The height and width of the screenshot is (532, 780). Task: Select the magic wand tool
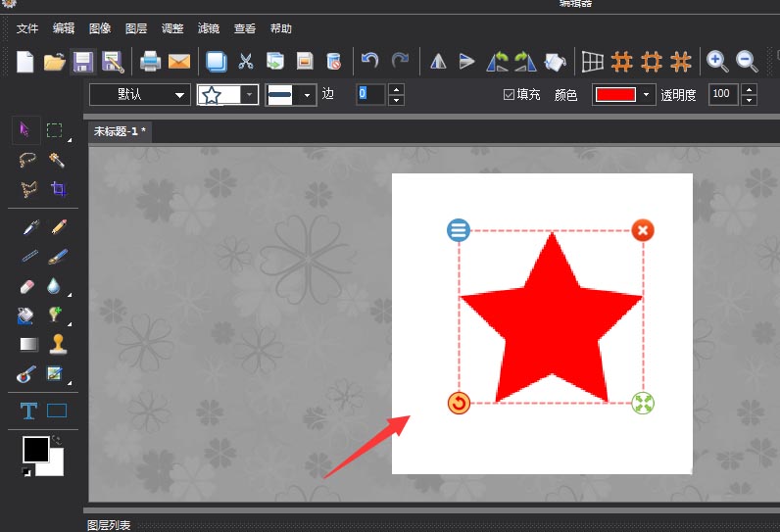[x=57, y=160]
